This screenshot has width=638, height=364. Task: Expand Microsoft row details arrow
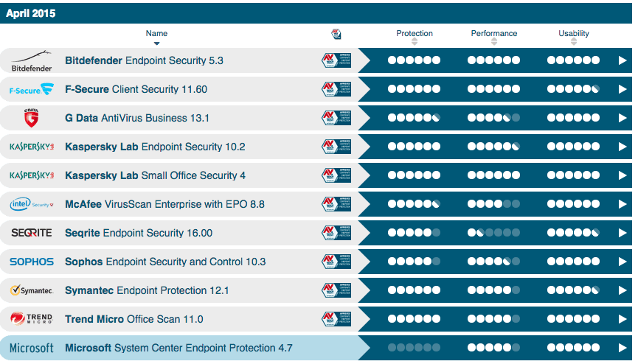click(x=622, y=348)
